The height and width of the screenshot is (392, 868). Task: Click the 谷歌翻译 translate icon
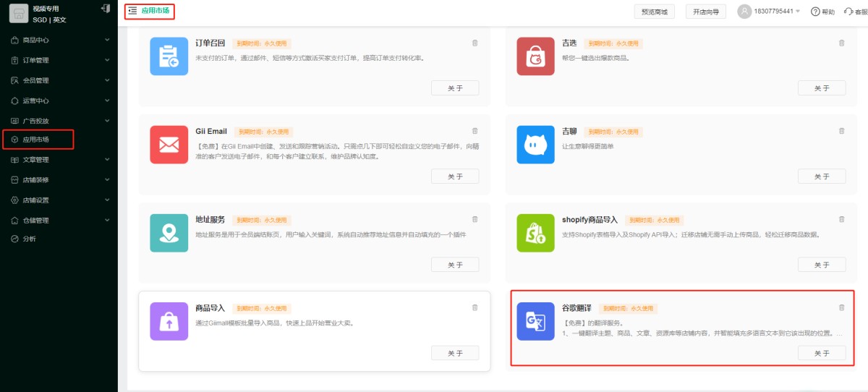535,321
